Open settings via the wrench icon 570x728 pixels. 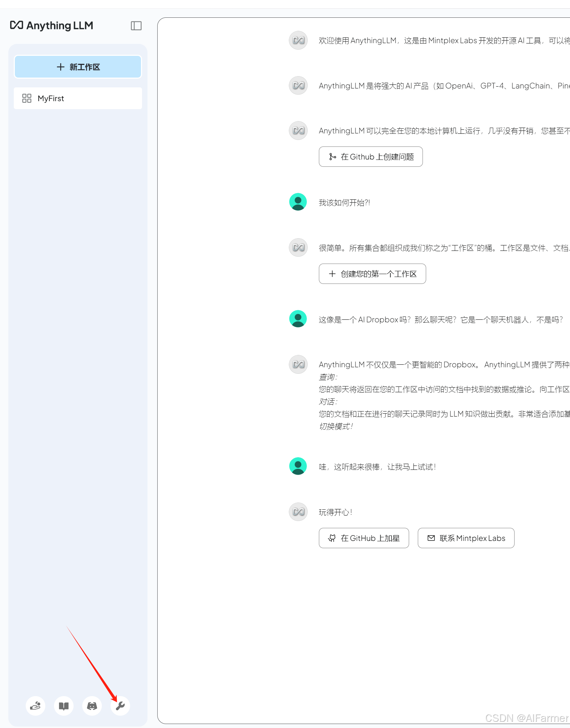coord(120,706)
